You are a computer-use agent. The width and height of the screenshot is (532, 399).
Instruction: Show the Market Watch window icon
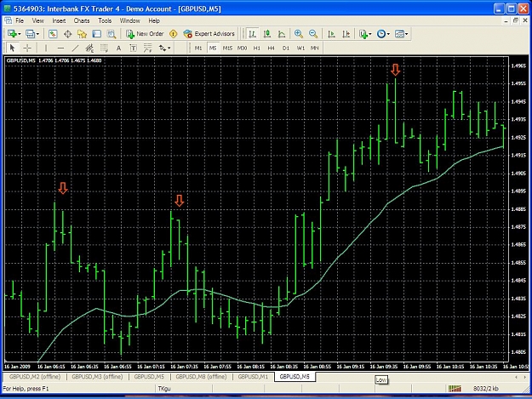[x=53, y=33]
